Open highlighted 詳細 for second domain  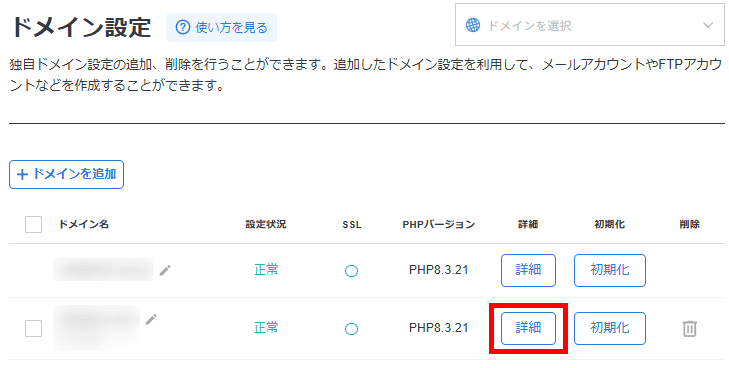click(x=528, y=329)
